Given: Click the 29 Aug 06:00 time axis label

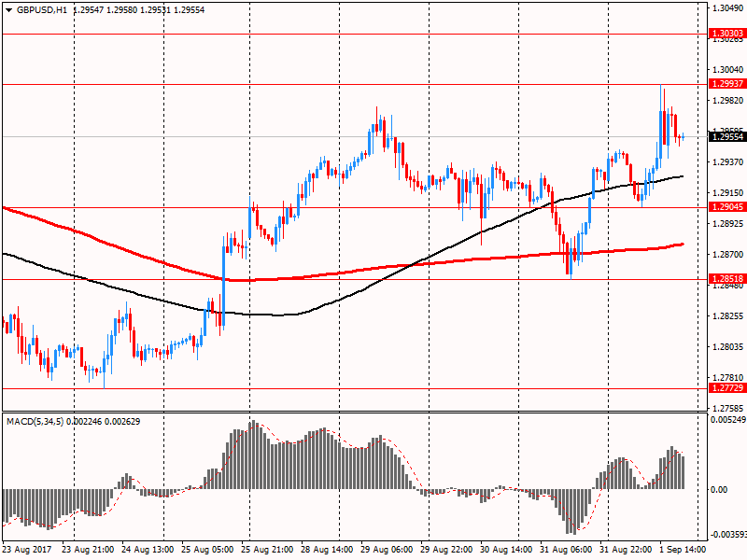Looking at the screenshot, I should click(x=387, y=550).
